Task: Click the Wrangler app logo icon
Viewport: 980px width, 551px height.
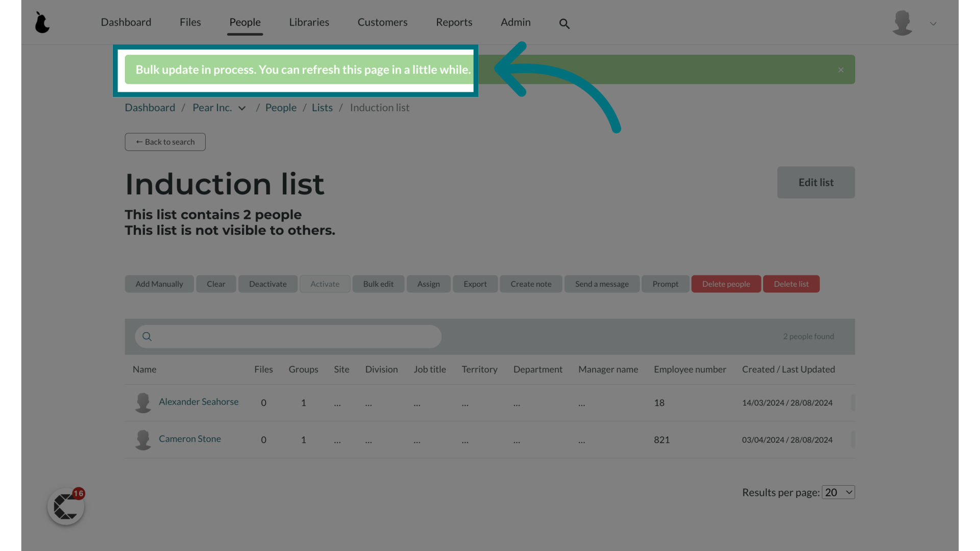Action: click(x=42, y=21)
